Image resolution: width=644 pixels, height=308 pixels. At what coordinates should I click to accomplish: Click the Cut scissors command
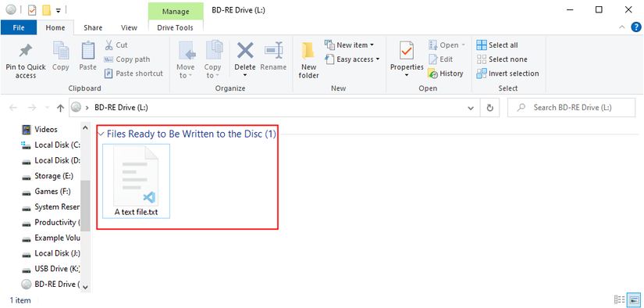coord(116,45)
